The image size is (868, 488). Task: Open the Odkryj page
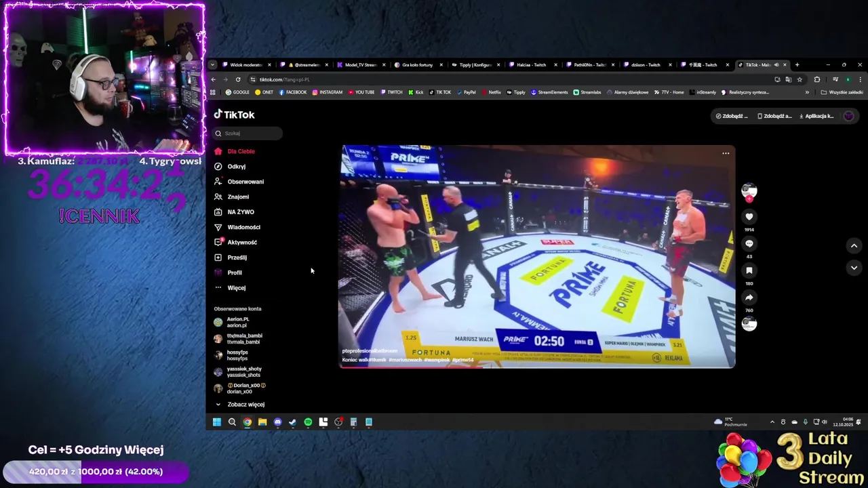230,166
